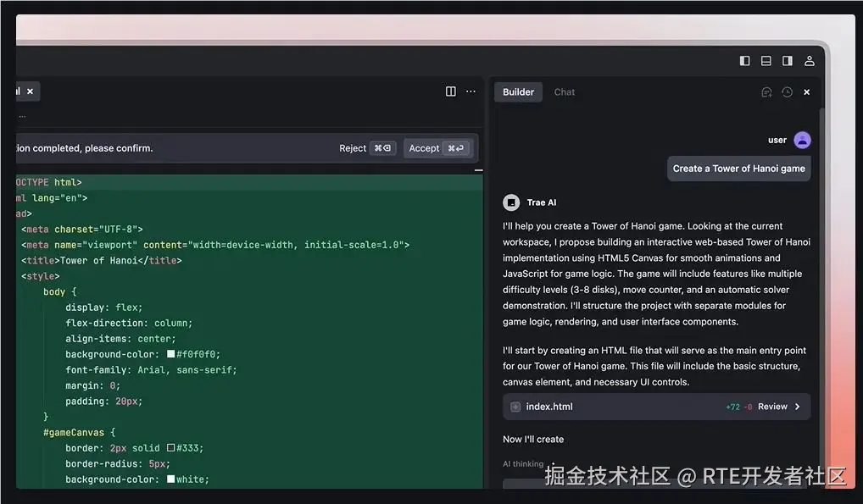The height and width of the screenshot is (504, 863).
Task: Toggle the left sidebar layout icon
Action: (744, 60)
